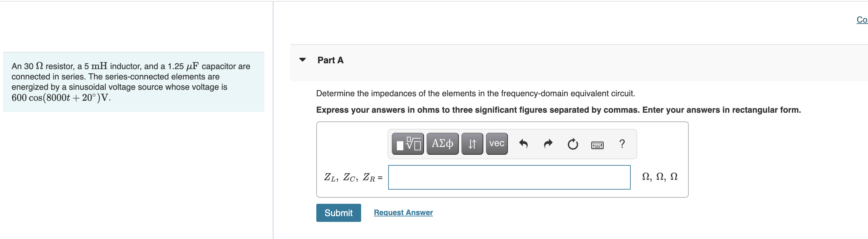Click the Ω, Ω, Ω units label
Image resolution: width=868 pixels, height=239 pixels.
(x=659, y=177)
